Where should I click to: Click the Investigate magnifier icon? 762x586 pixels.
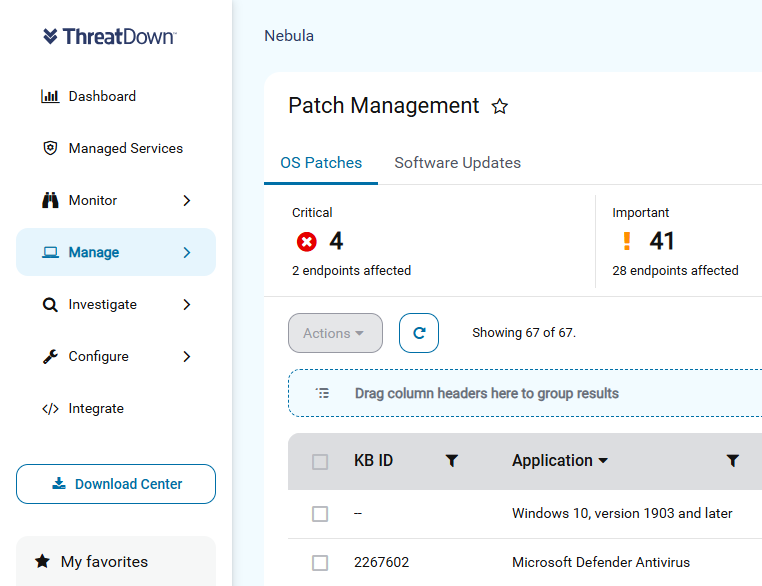click(50, 305)
